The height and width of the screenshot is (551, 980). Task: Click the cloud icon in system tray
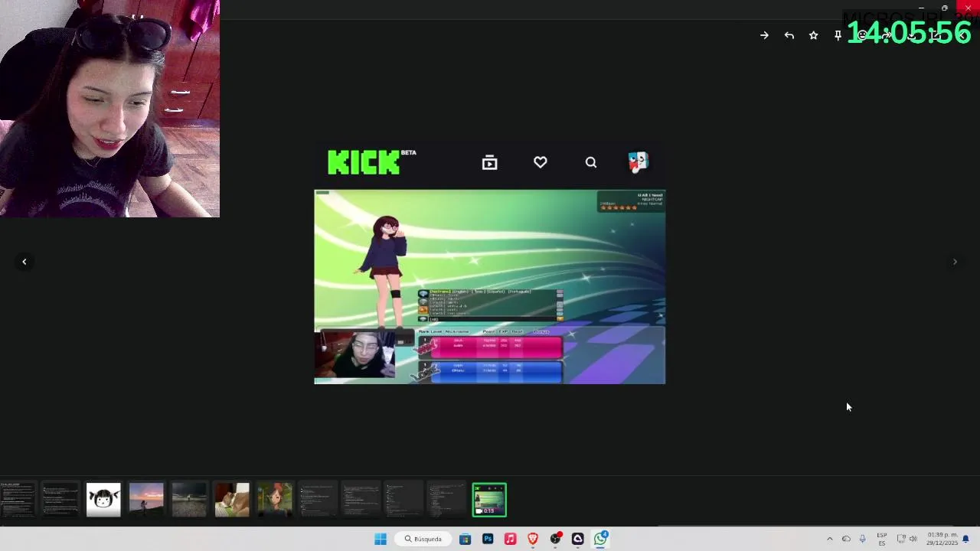(846, 539)
